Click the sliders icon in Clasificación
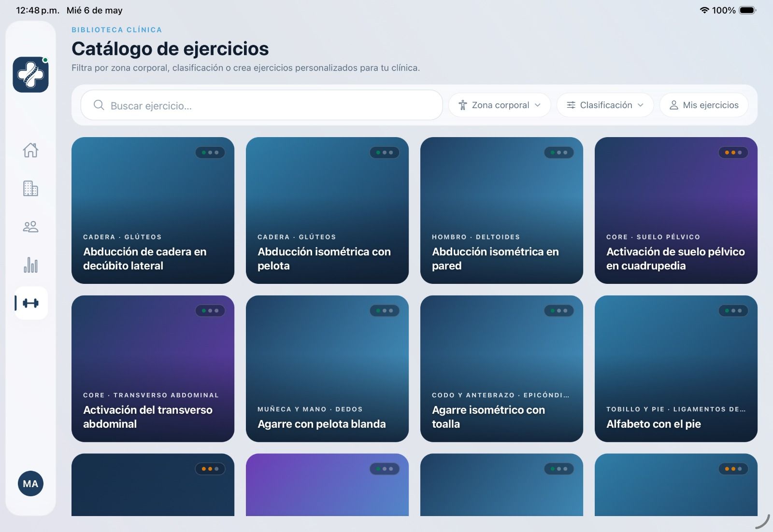The height and width of the screenshot is (532, 773). [571, 105]
